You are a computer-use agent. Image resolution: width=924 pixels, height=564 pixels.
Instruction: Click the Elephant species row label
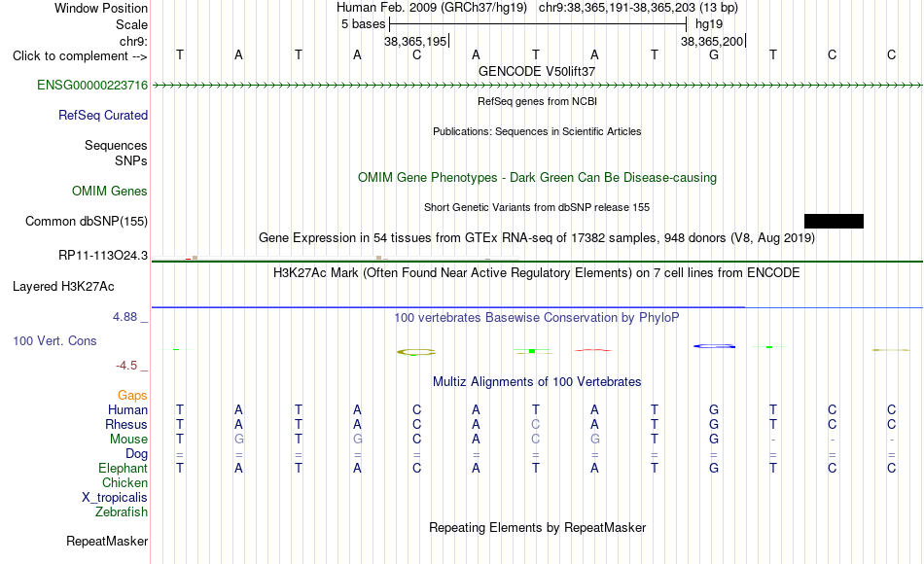click(x=123, y=469)
